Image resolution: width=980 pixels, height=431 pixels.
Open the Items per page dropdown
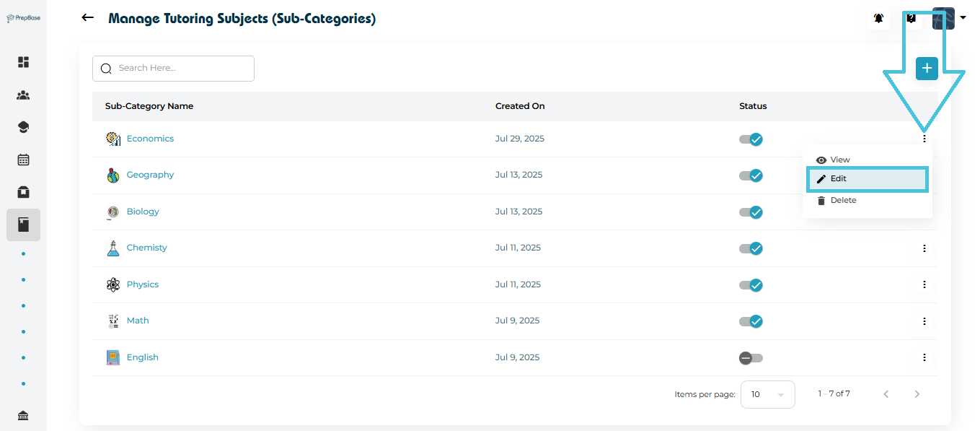tap(767, 395)
